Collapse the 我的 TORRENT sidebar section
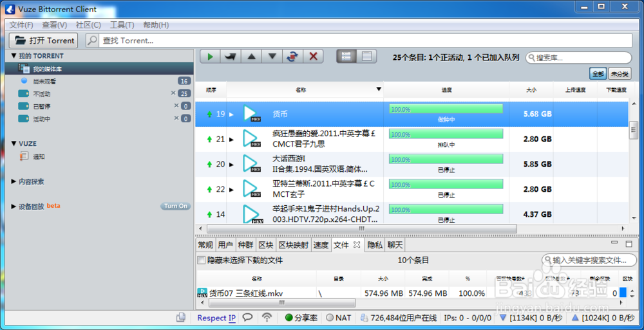This screenshot has height=330, width=644. point(14,56)
